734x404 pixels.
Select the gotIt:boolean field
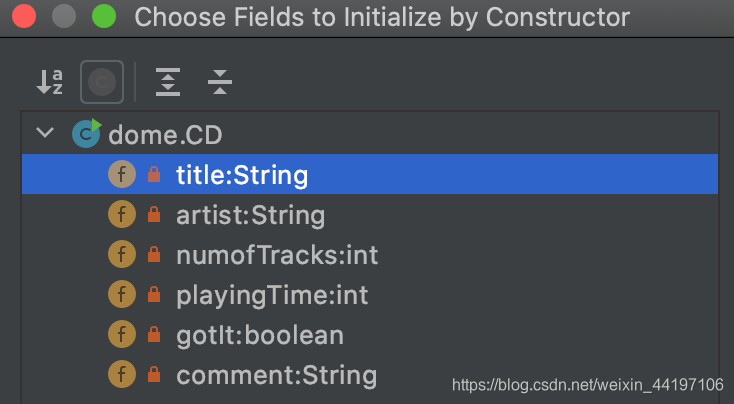370,335
